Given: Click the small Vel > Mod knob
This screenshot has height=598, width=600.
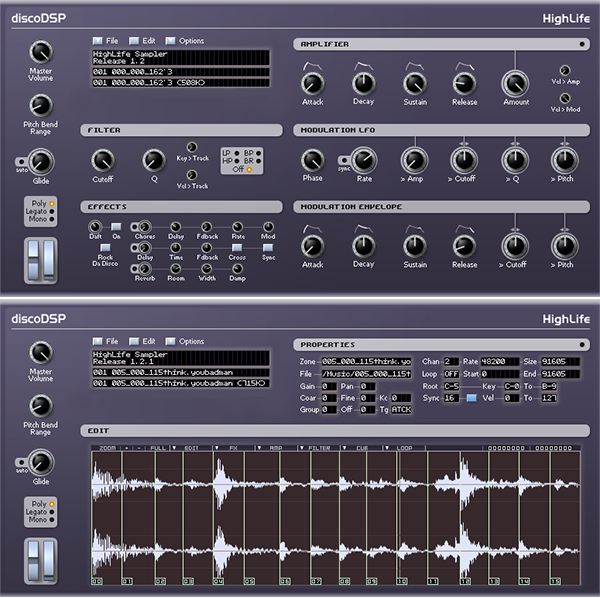Looking at the screenshot, I should pyautogui.click(x=565, y=98).
